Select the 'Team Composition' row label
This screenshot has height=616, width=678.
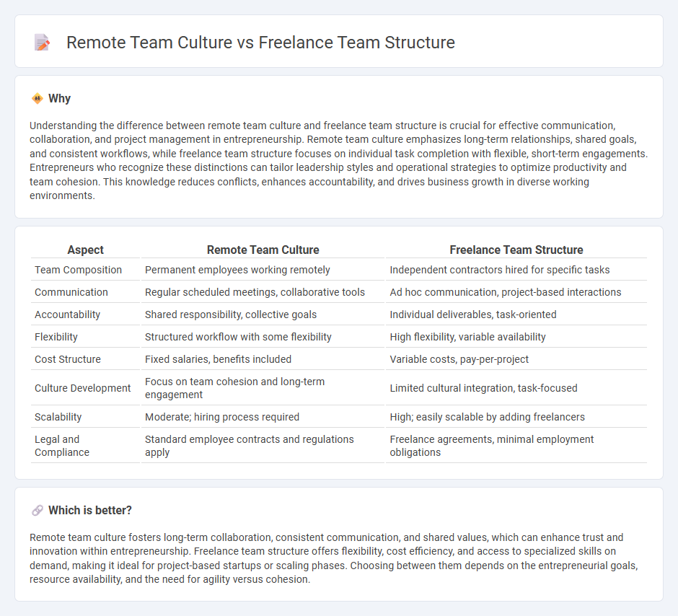[x=79, y=270]
